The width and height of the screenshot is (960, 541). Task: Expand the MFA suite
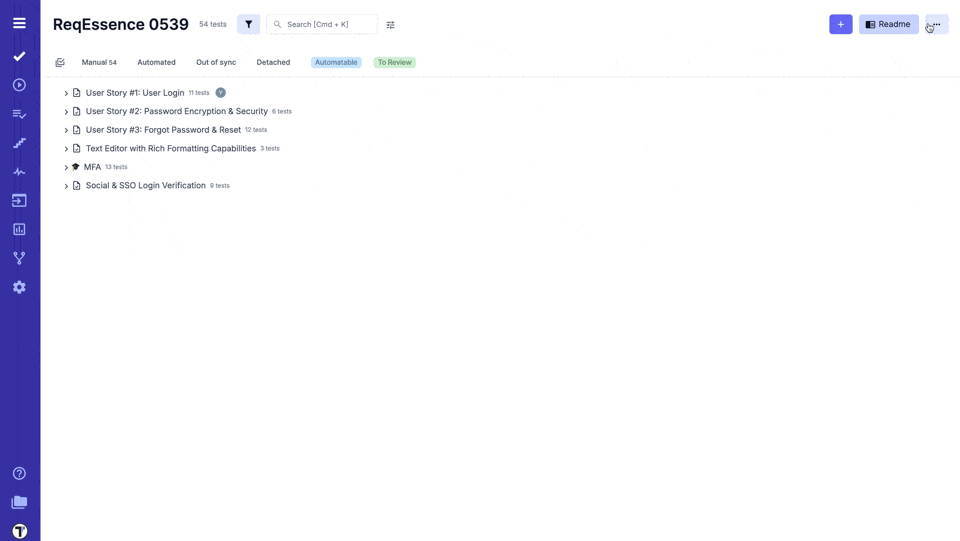pos(66,167)
